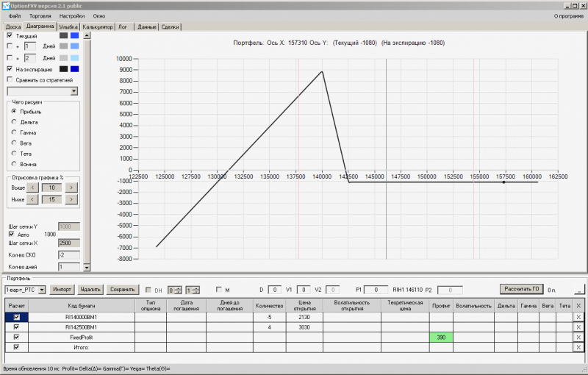The height and width of the screenshot is (375, 588).
Task: Click left arrow beside Выше value
Action: coord(33,187)
